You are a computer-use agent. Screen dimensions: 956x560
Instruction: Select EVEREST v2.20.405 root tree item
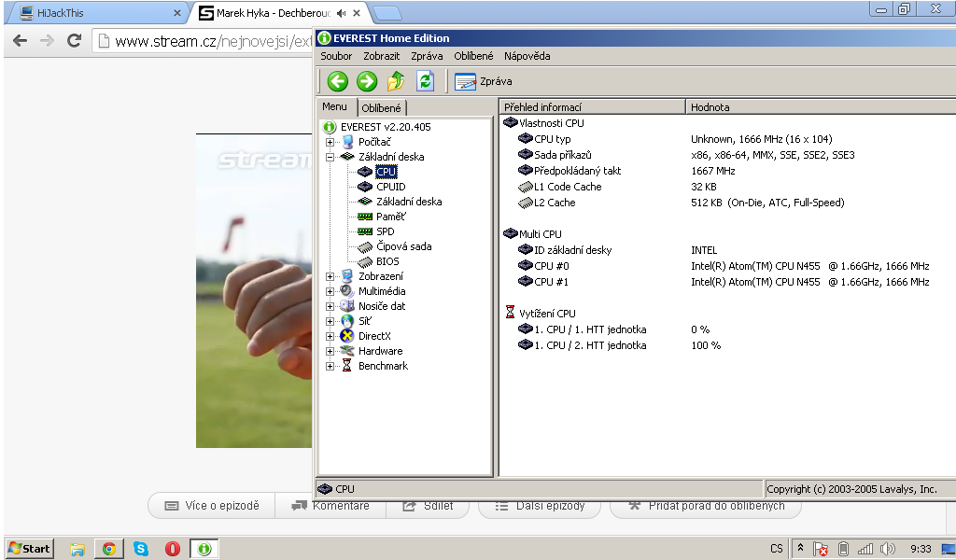coord(386,127)
